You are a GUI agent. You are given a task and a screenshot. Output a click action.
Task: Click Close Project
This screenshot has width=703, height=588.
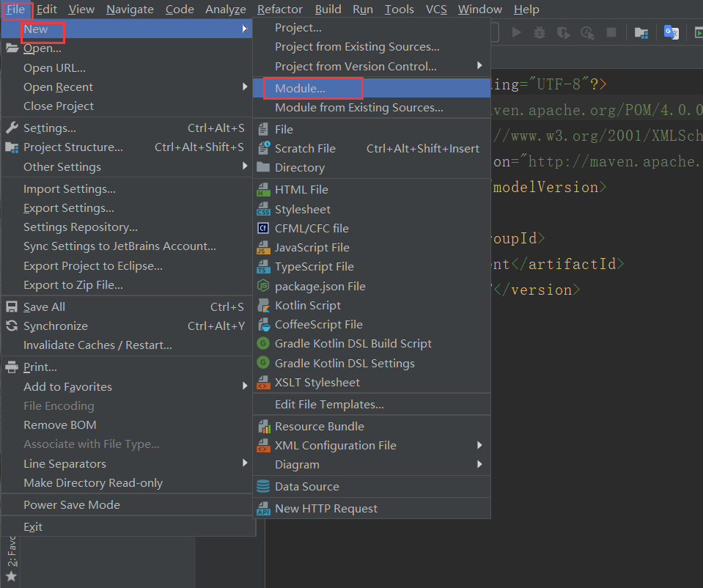[128, 106]
